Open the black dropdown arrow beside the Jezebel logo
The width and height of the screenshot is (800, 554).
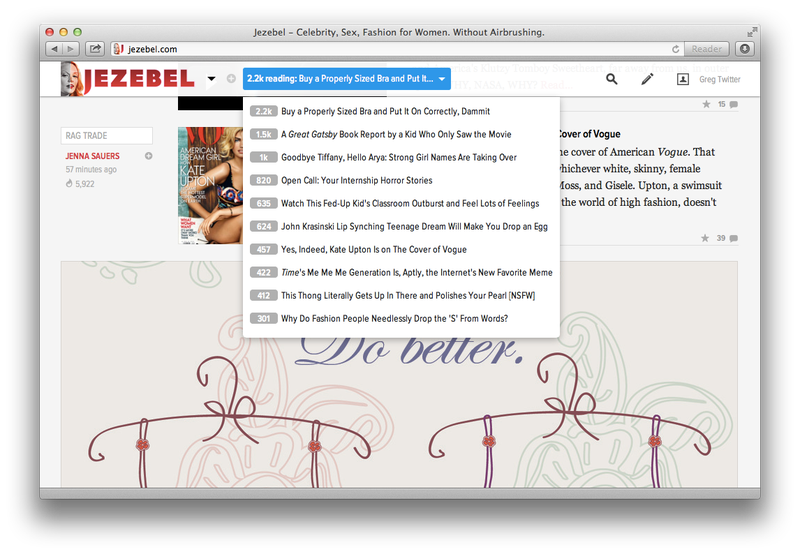[x=211, y=79]
